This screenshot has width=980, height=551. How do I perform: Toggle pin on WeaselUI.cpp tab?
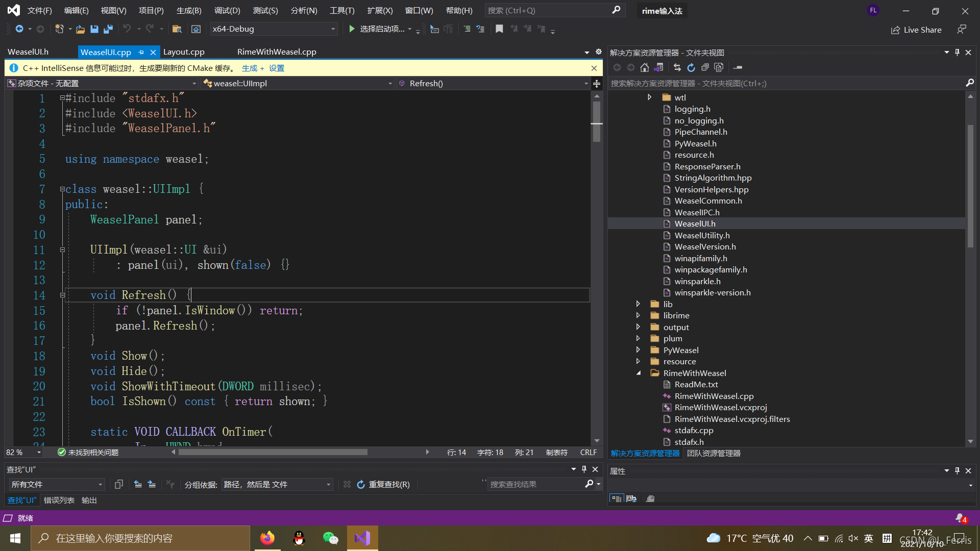click(141, 52)
